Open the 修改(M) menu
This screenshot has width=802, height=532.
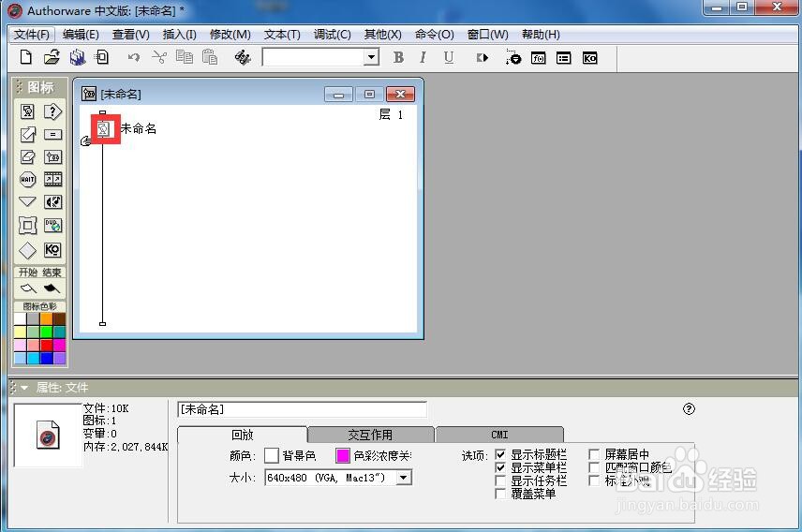pyautogui.click(x=230, y=35)
